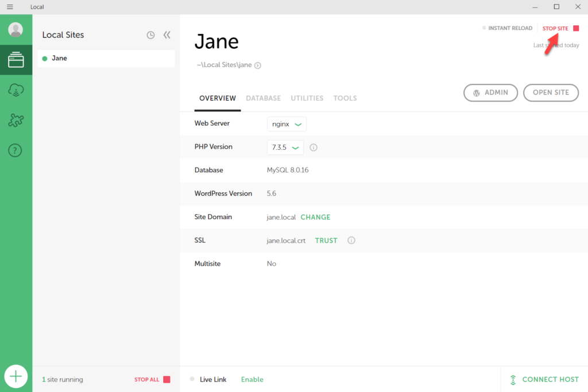Image resolution: width=588 pixels, height=392 pixels.
Task: Click the jane.local.crt text
Action: coord(286,240)
